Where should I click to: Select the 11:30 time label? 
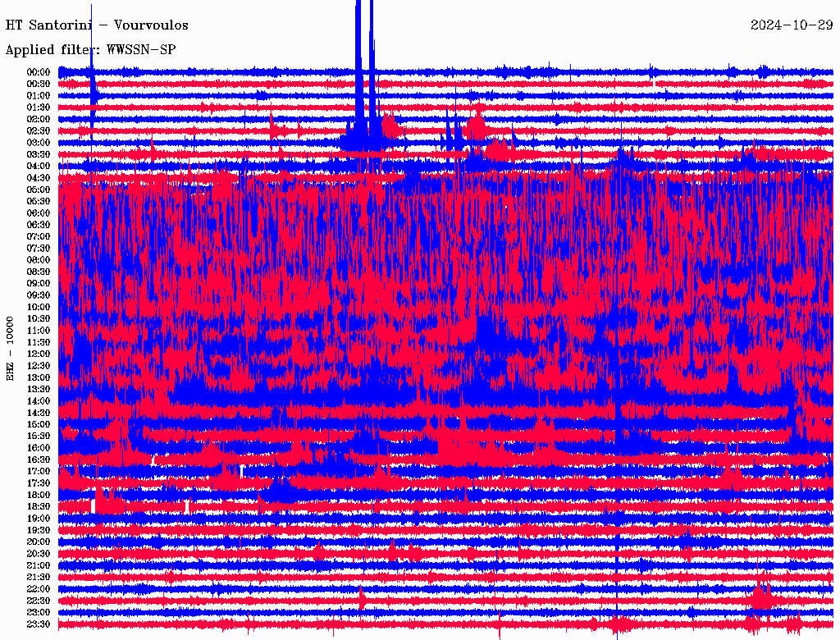click(x=38, y=342)
